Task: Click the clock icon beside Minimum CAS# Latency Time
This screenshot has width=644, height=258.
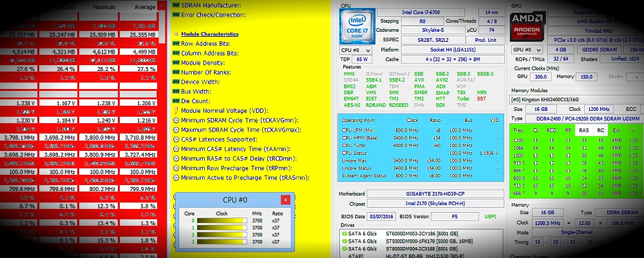Action: [176, 149]
